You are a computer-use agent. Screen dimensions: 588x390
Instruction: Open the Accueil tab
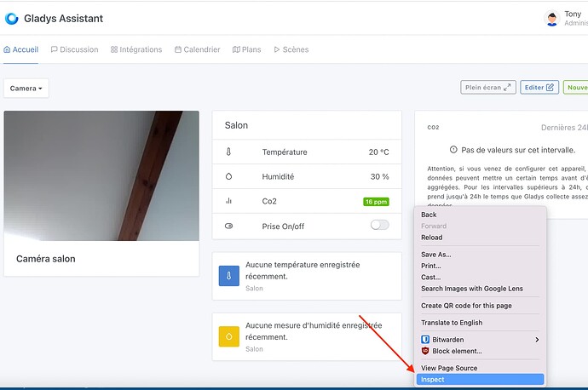pos(21,49)
